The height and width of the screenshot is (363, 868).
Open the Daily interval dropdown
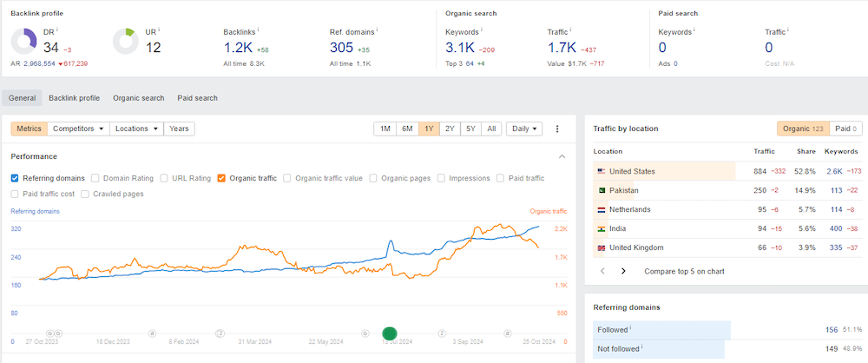click(524, 129)
